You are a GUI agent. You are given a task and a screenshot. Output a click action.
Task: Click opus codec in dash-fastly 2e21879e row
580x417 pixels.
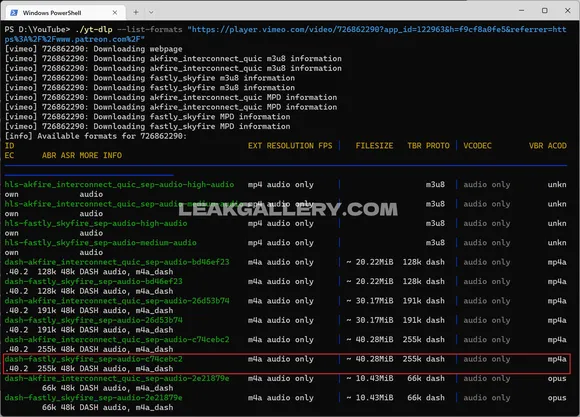[557, 398]
